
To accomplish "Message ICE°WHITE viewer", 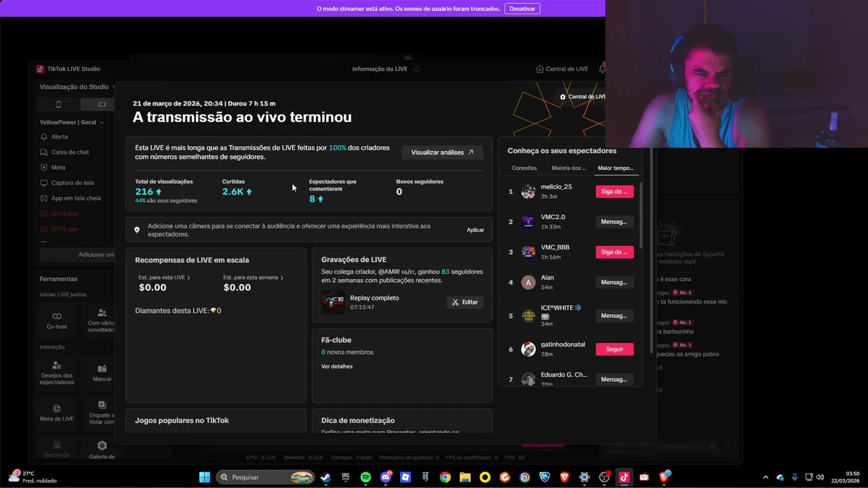I will pyautogui.click(x=614, y=316).
